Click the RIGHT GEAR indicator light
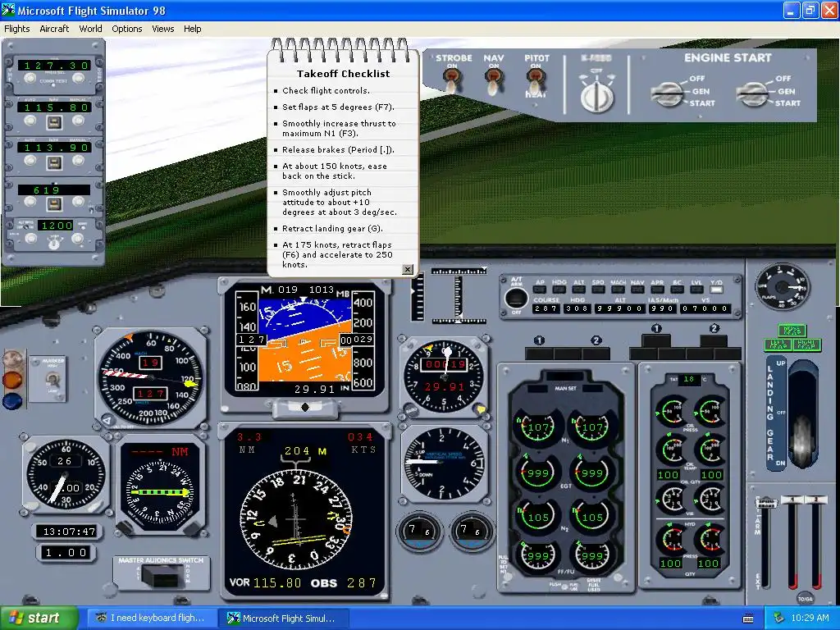 click(806, 345)
